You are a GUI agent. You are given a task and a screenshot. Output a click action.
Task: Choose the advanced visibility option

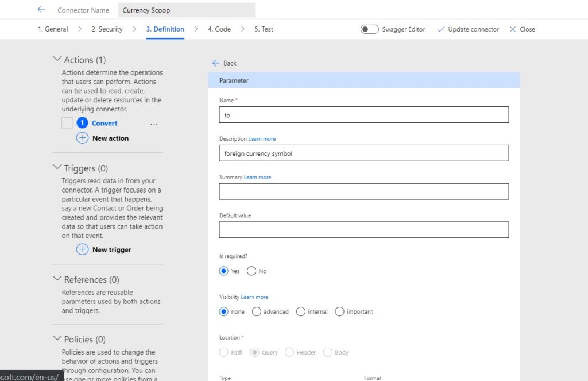[256, 311]
